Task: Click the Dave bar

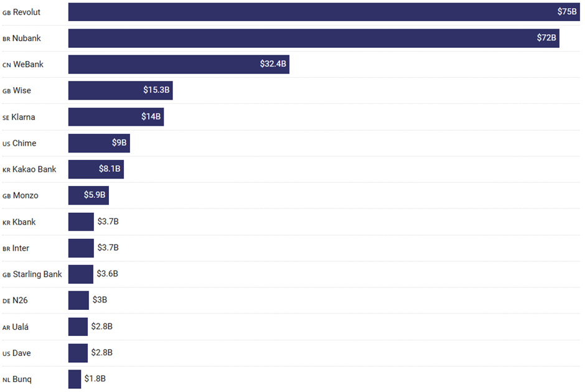Action: [x=78, y=353]
